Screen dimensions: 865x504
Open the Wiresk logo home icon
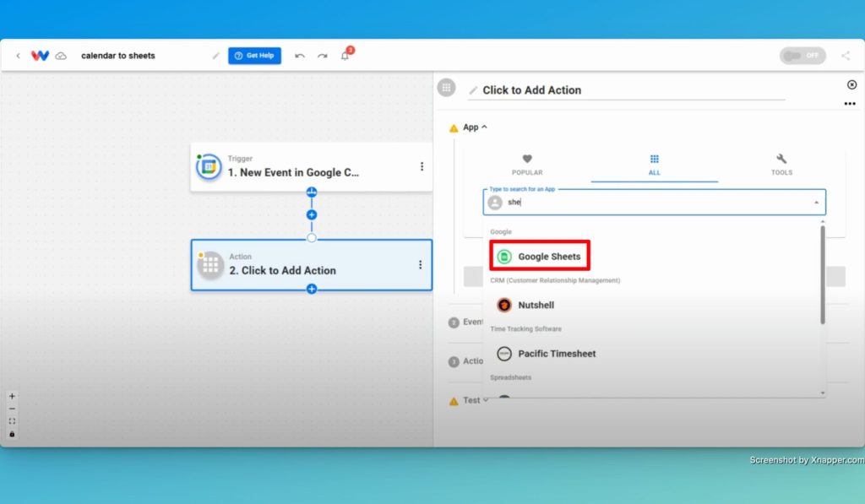[40, 56]
